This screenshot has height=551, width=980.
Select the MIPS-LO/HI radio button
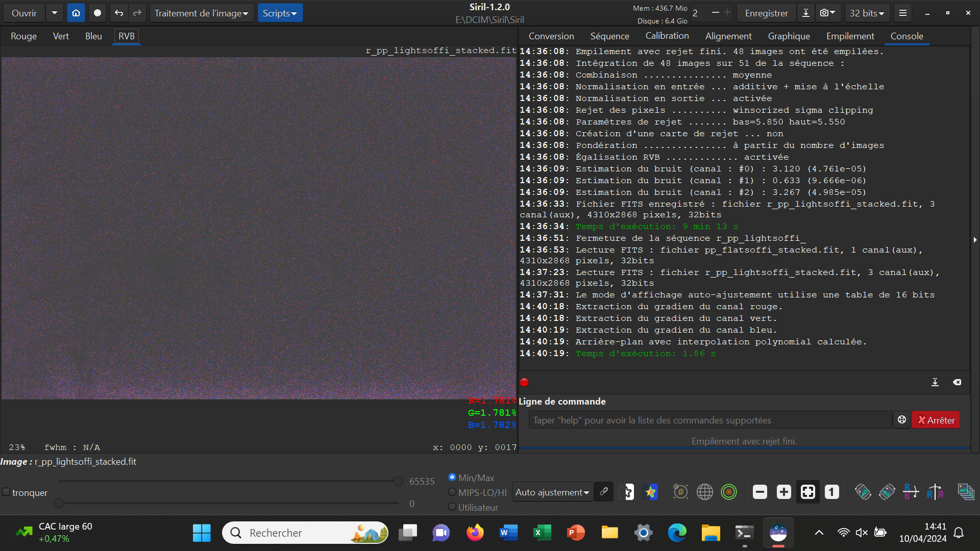[x=452, y=492]
